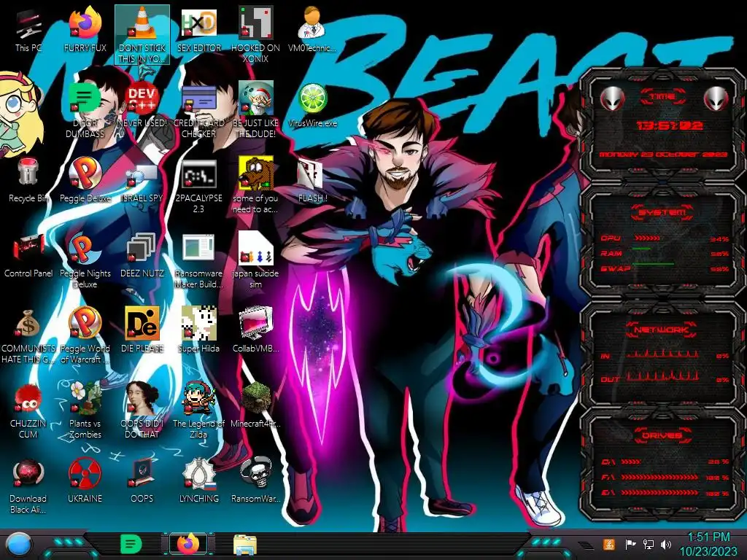This screenshot has height=560, width=747.
Task: Click the F:\ drive usage bar
Action: pos(665,477)
